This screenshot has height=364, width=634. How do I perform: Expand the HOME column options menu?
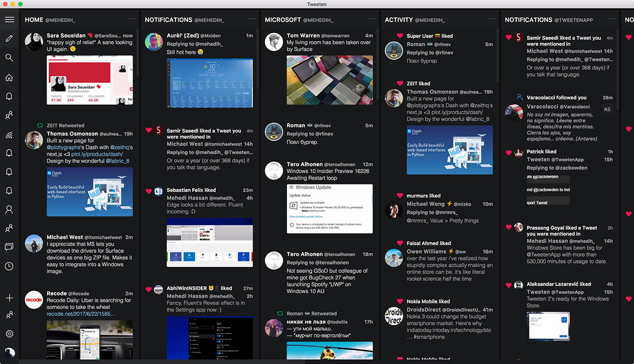tap(132, 20)
